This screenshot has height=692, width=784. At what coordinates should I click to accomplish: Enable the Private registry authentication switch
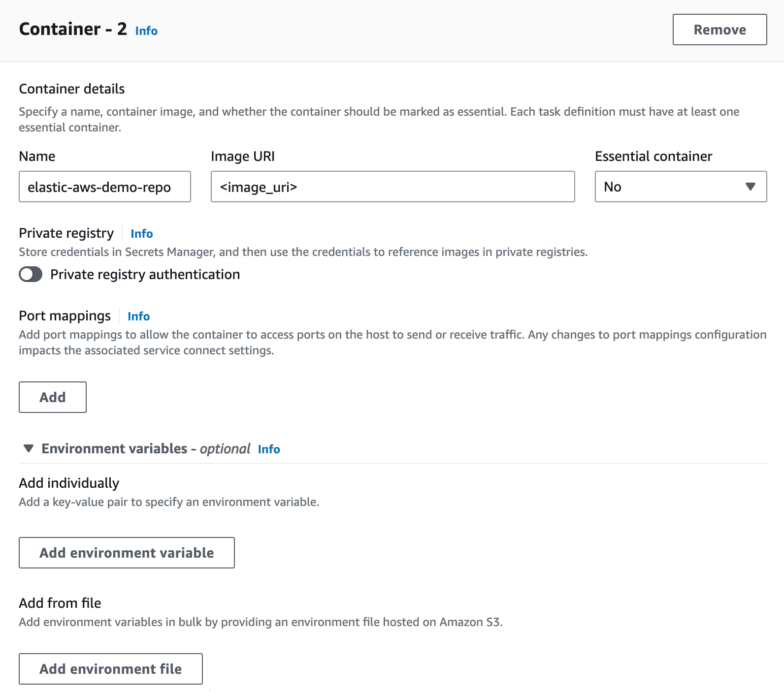pyautogui.click(x=31, y=274)
